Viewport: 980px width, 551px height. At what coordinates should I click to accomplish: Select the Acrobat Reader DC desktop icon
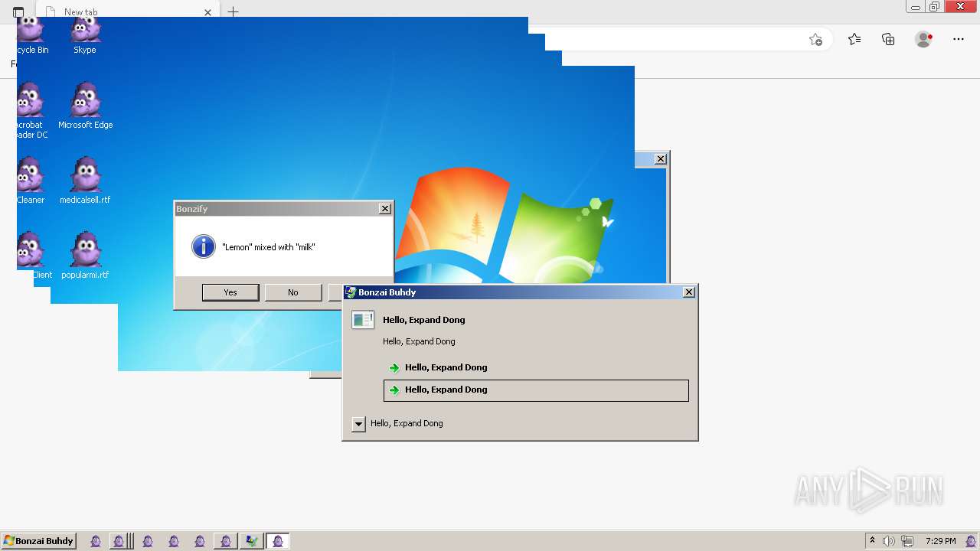[x=31, y=111]
